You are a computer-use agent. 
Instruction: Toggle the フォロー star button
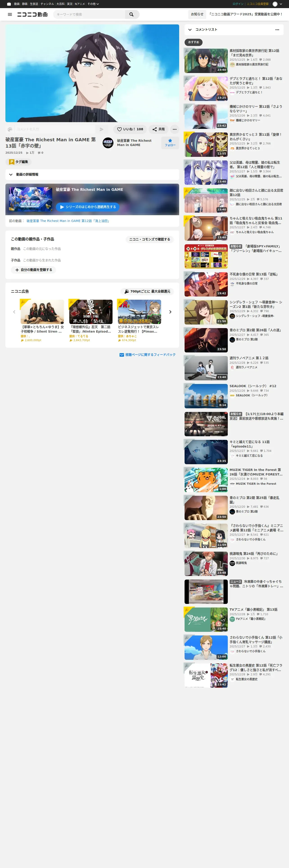click(170, 143)
